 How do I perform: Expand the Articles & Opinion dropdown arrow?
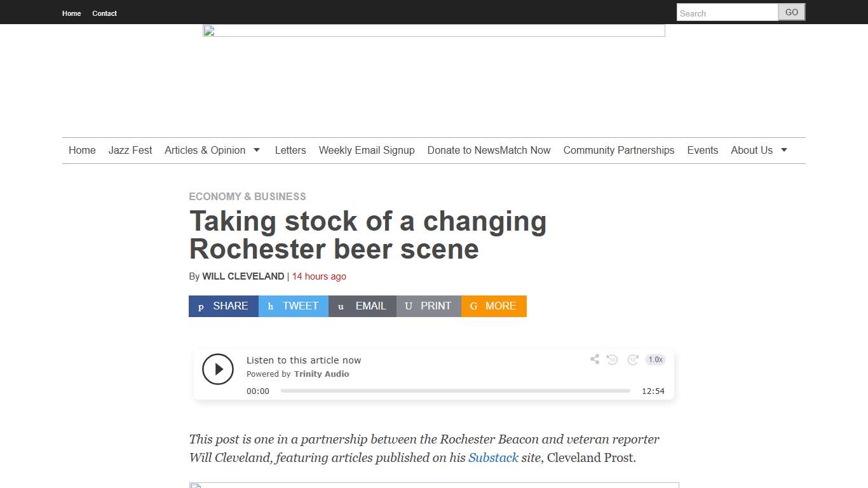point(257,151)
